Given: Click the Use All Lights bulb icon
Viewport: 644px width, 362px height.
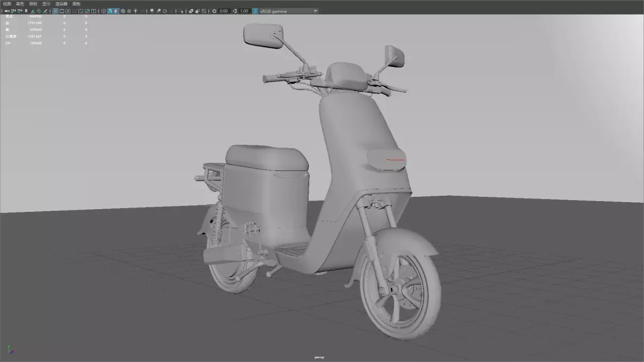Looking at the screenshot, I should (x=136, y=11).
